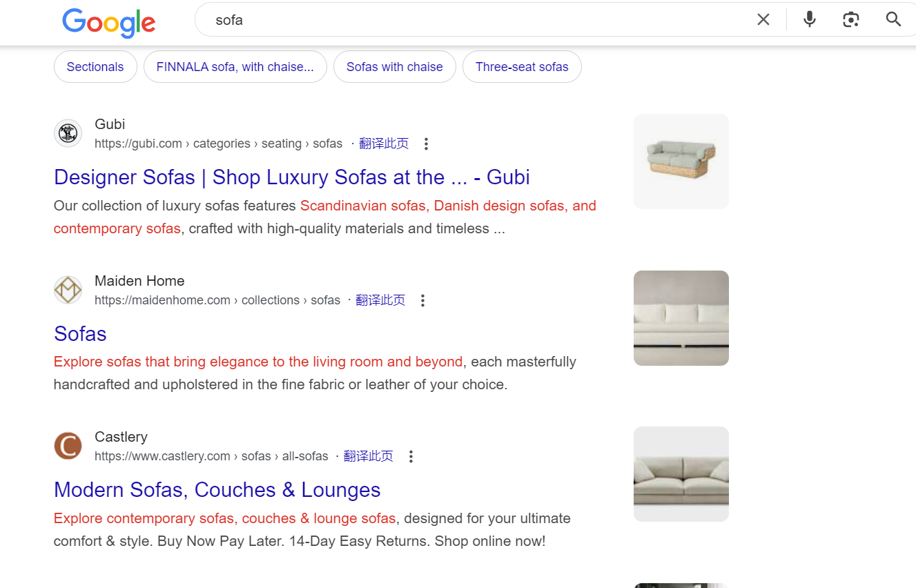Click the magnifying glass search icon
Viewport: 916px width, 588px height.
tap(893, 20)
